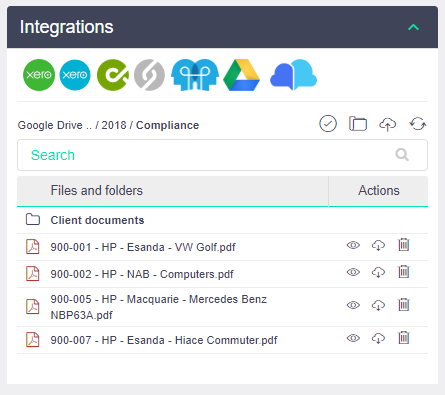Open the blue Xero integration

[75, 75]
